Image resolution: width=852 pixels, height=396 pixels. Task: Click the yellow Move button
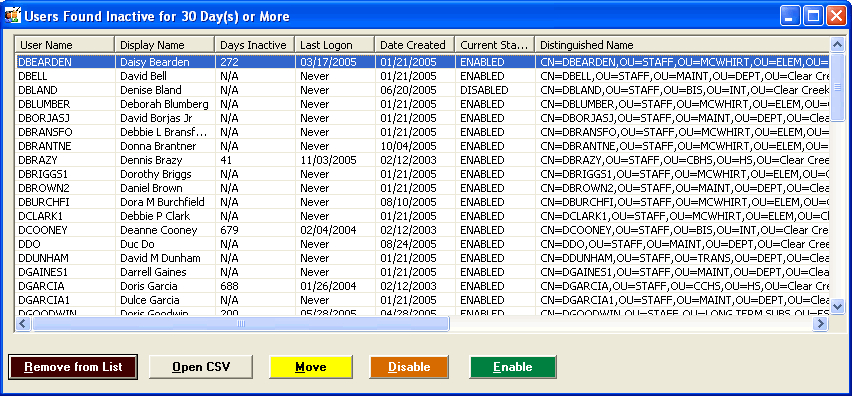[x=311, y=367]
